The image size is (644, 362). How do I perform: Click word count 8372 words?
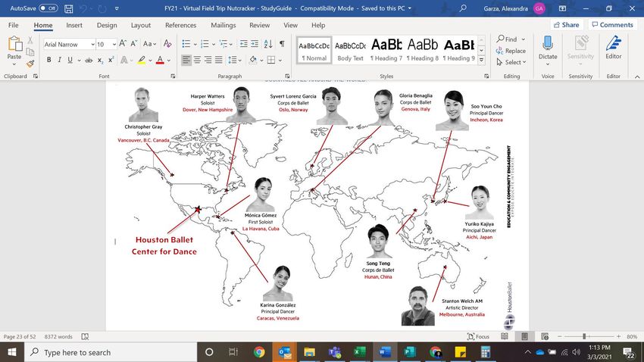[x=58, y=336]
